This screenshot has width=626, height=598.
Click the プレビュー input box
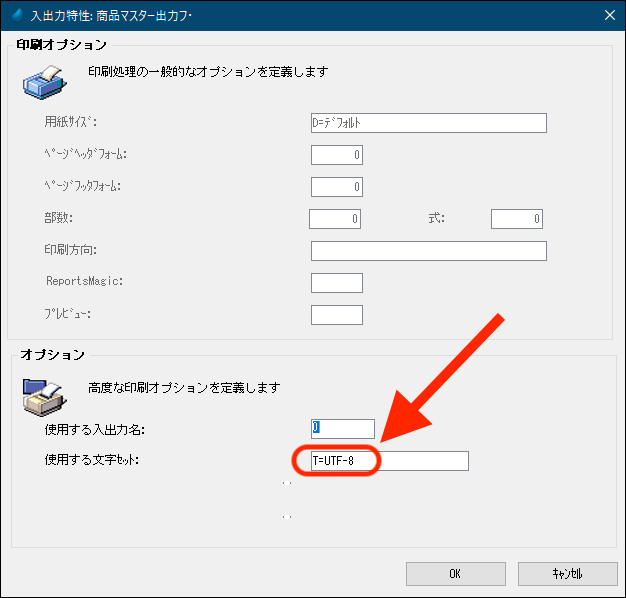pos(336,315)
